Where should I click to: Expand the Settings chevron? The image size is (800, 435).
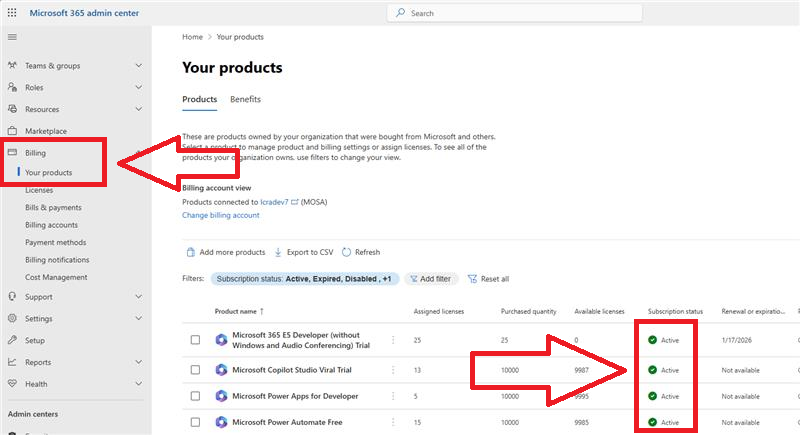(138, 318)
